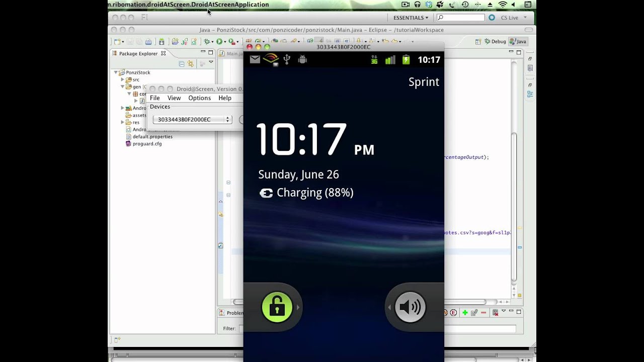
Task: Click the editor vertical scrollbar
Action: tap(514, 206)
